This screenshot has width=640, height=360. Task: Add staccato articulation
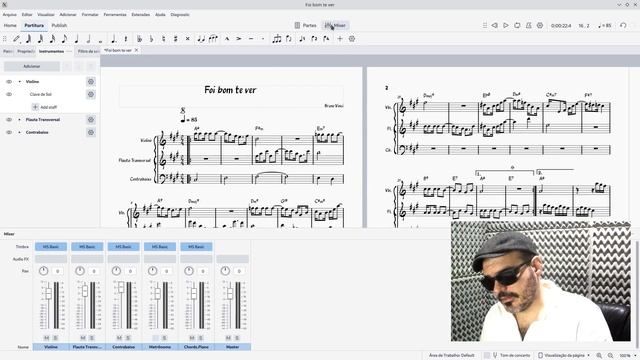[263, 39]
